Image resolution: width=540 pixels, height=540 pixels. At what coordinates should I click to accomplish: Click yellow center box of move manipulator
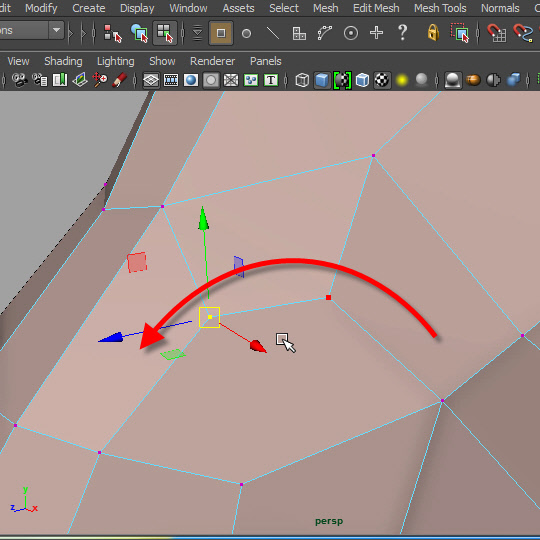pos(209,317)
